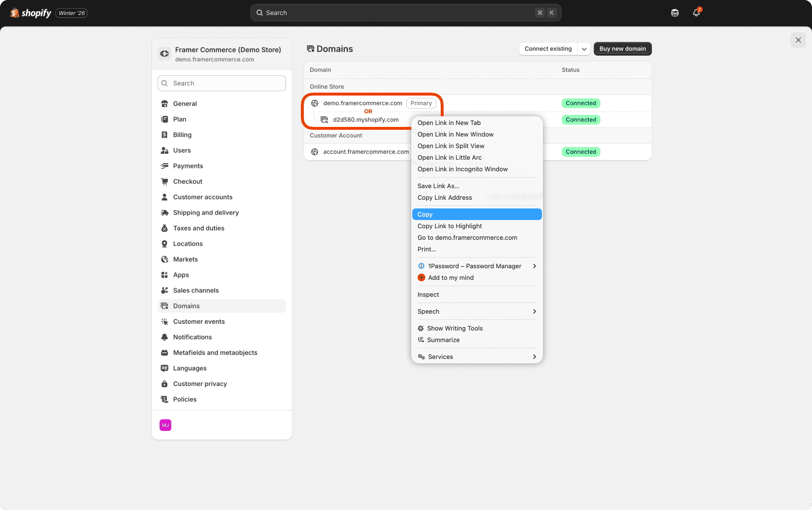Click the Metafields and metaobjects icon

tap(164, 353)
